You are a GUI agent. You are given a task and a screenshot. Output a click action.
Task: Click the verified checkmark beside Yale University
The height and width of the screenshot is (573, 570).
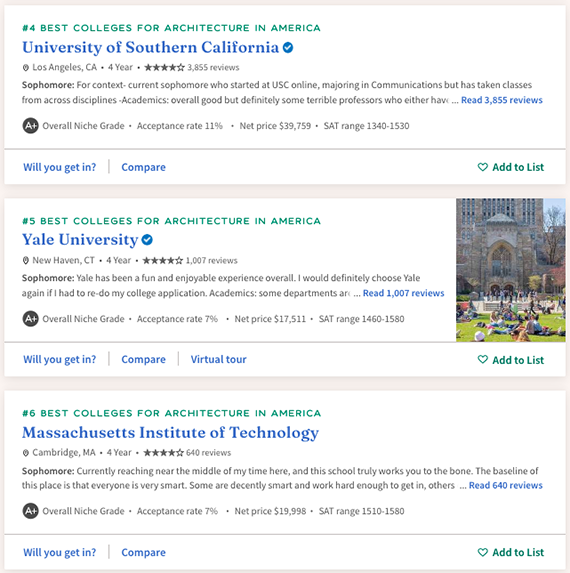click(147, 240)
